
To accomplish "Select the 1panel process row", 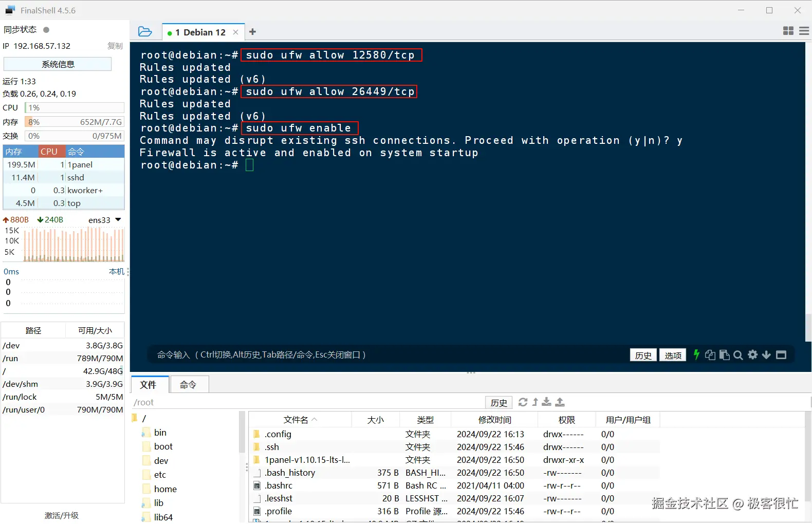I will 64,164.
